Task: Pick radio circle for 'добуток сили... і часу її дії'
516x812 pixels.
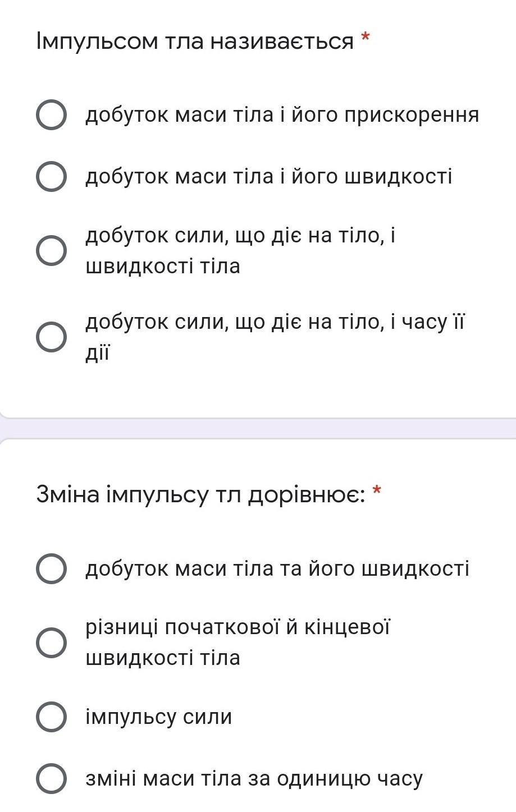Action: 51,337
